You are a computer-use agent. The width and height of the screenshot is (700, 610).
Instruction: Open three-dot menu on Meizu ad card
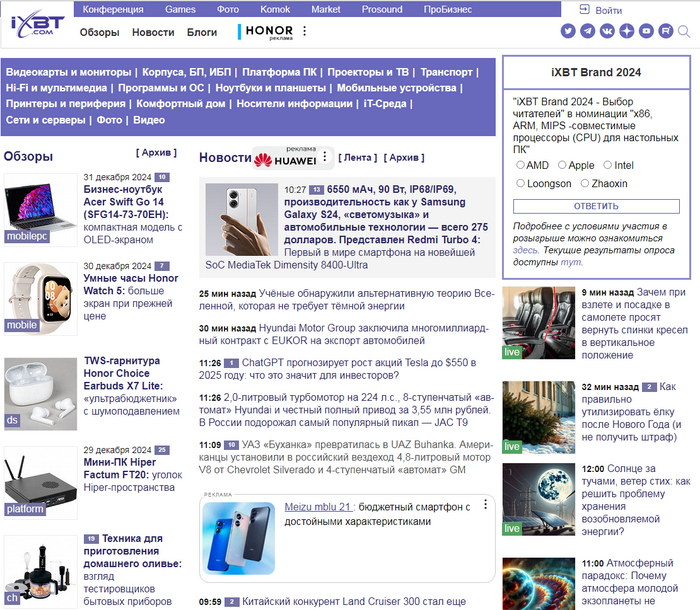[485, 505]
